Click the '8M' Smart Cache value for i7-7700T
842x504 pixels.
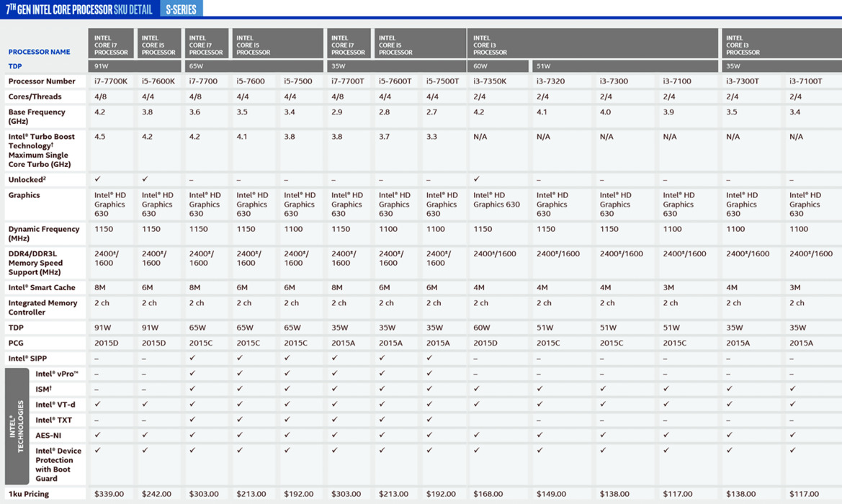pos(336,287)
